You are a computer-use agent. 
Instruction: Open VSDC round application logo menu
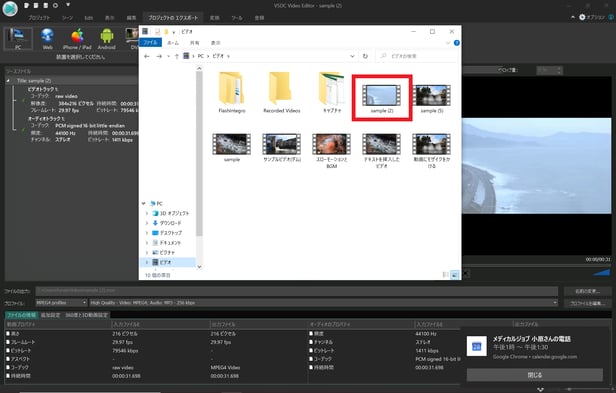click(10, 9)
